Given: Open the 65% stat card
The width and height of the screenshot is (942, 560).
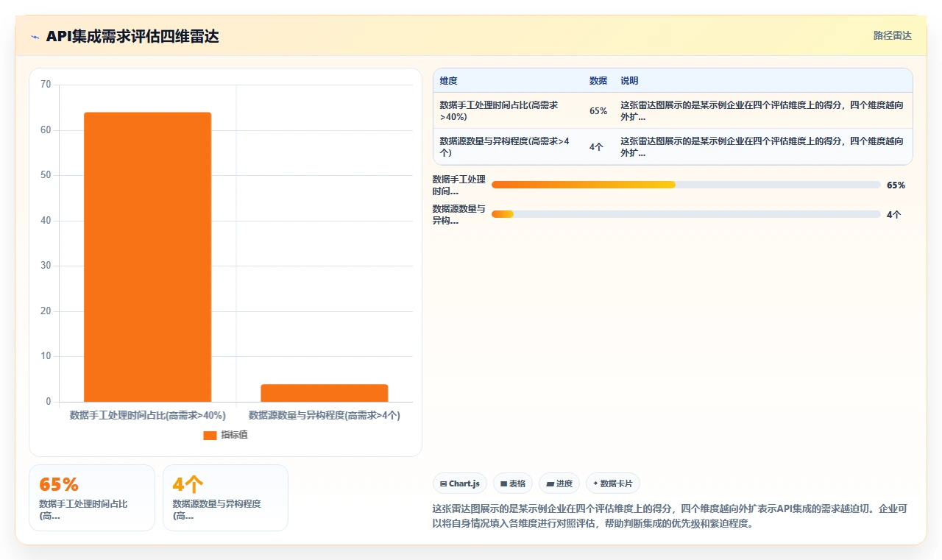Looking at the screenshot, I should pyautogui.click(x=92, y=497).
